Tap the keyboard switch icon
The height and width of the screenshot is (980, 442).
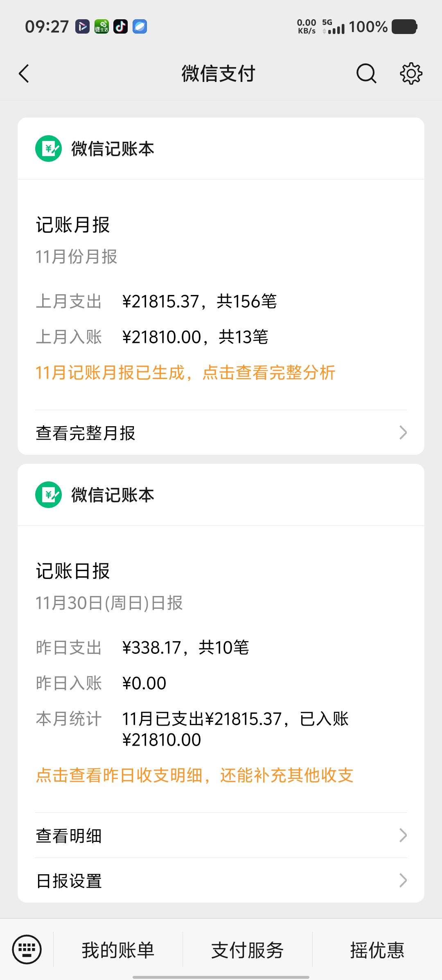27,949
